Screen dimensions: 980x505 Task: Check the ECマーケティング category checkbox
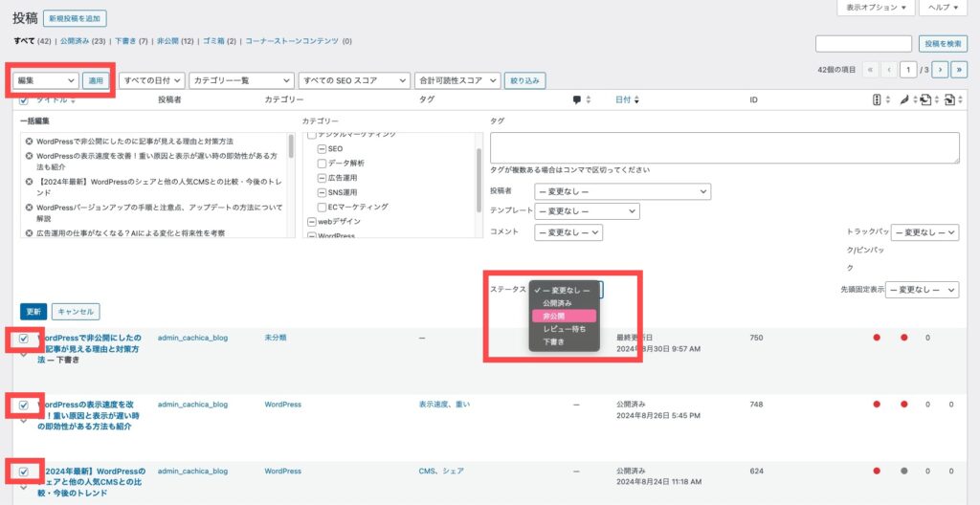(x=322, y=207)
